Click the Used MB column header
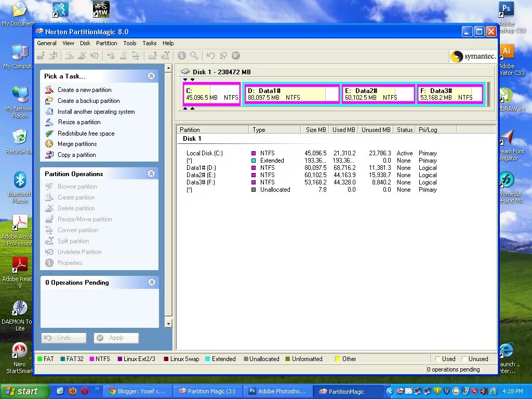 point(343,129)
